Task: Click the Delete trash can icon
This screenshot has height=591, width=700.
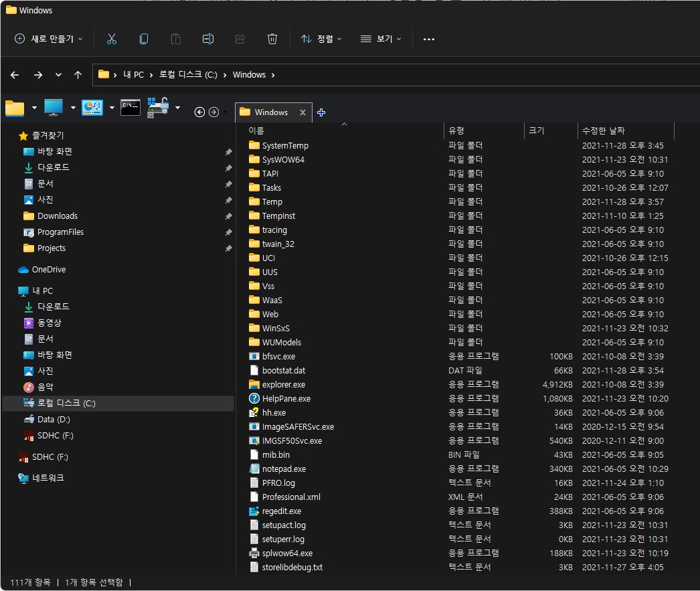Action: pyautogui.click(x=272, y=39)
